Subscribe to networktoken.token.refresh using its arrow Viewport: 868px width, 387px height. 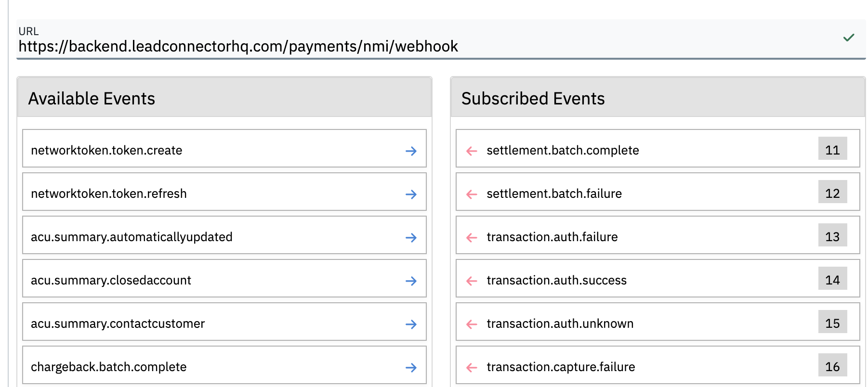[411, 194]
